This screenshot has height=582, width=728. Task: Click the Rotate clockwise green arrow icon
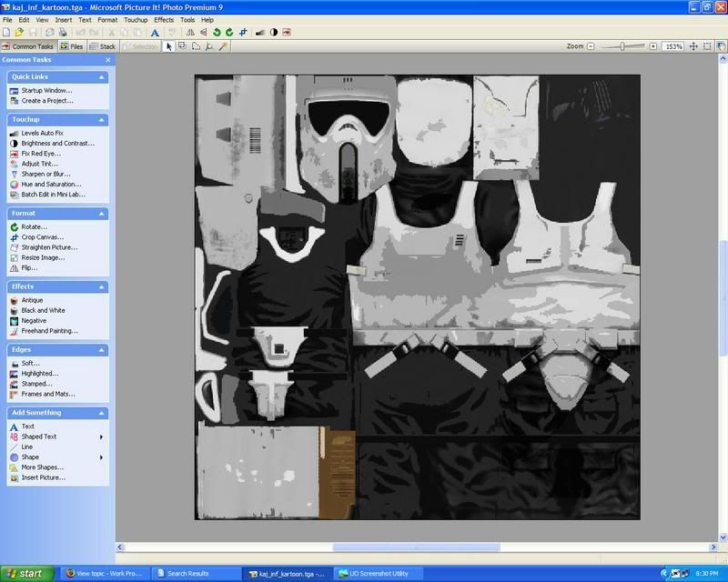(x=229, y=33)
